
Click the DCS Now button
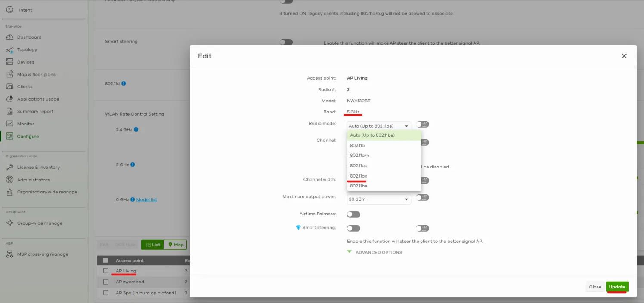pos(125,245)
